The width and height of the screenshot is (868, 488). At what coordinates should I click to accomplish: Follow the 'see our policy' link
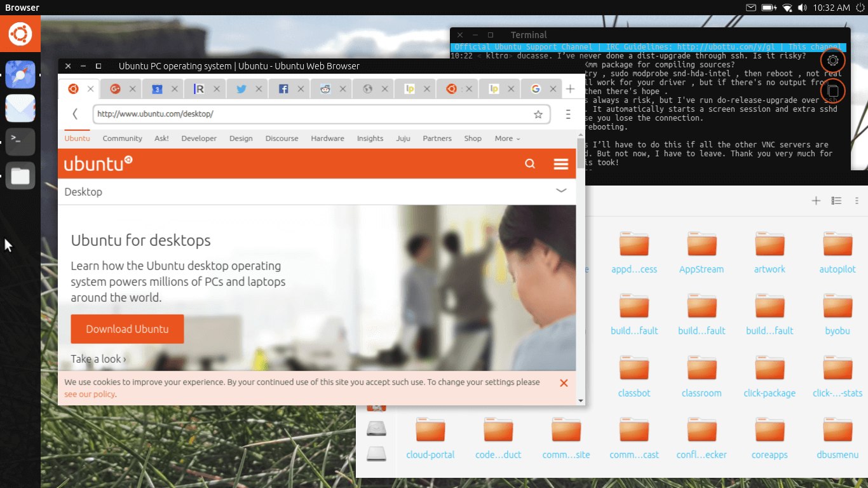pos(90,394)
